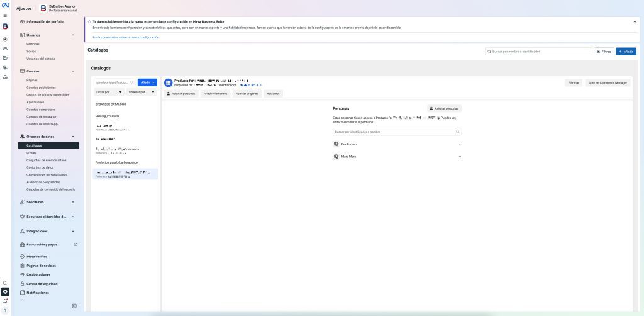Screen dimensions: 644x316
Task: Click the star icon in the welcome banner
Action: [89, 21]
